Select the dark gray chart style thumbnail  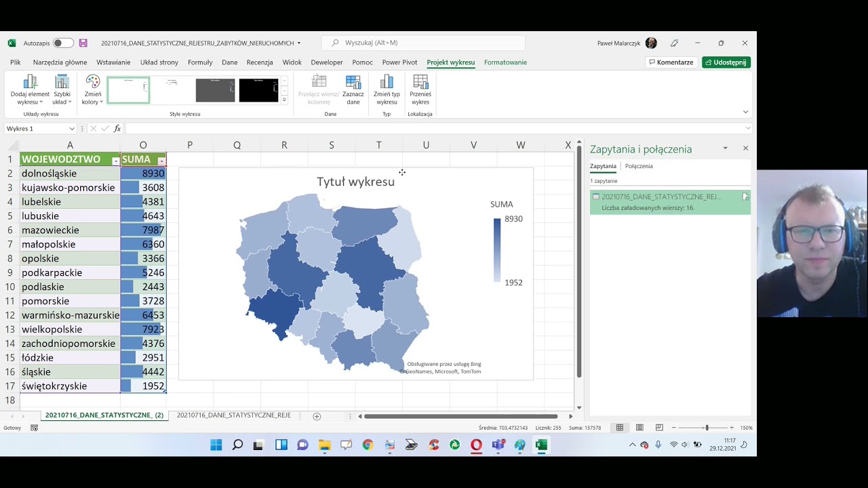pyautogui.click(x=215, y=90)
